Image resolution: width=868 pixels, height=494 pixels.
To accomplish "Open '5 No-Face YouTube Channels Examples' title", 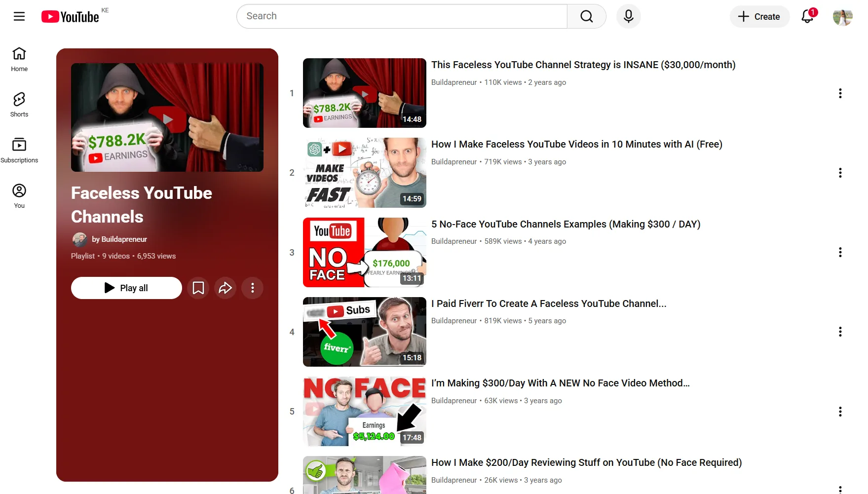I will tap(566, 224).
